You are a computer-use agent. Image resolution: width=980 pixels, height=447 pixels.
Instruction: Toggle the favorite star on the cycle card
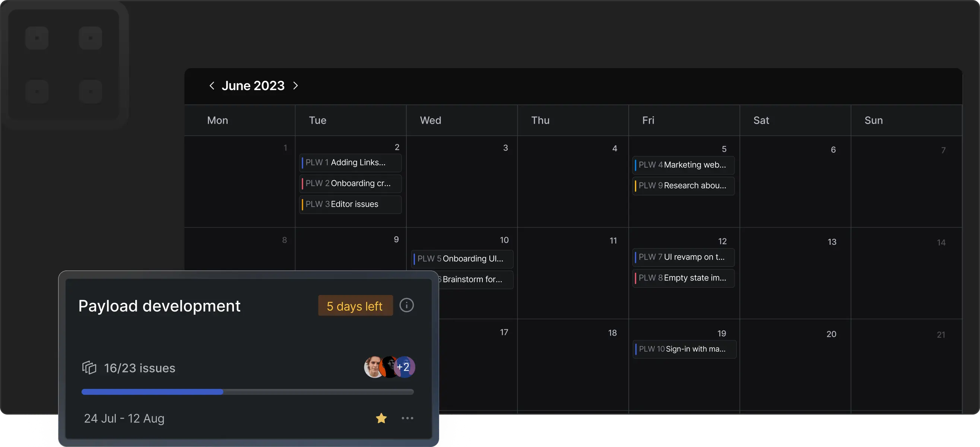(x=381, y=418)
